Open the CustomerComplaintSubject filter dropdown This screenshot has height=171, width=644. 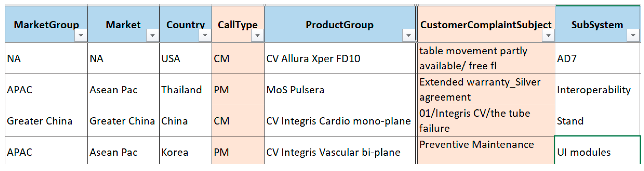548,35
